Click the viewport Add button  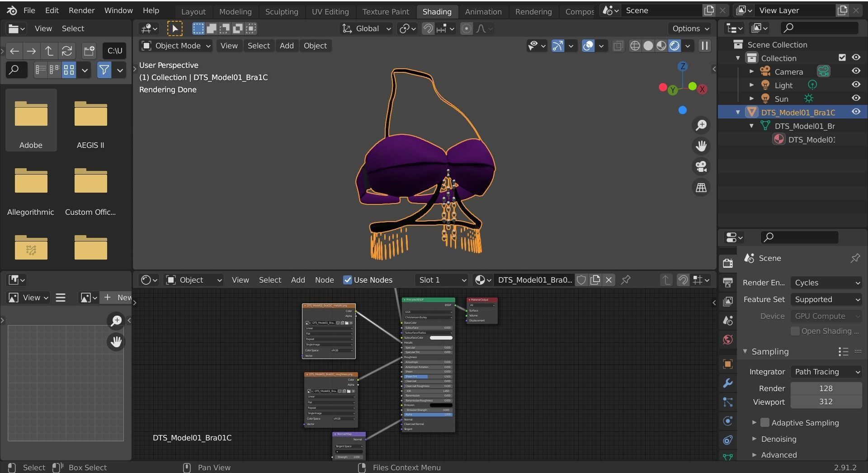(x=287, y=46)
